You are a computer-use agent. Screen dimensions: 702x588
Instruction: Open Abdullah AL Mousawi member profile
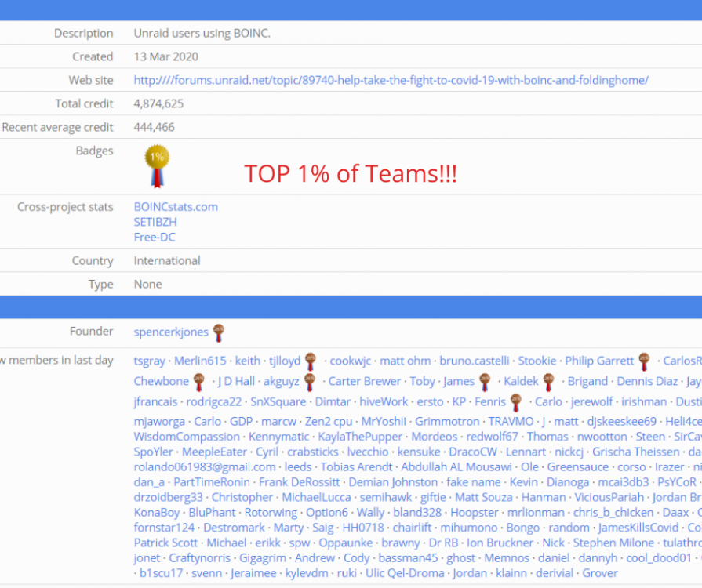coord(456,467)
